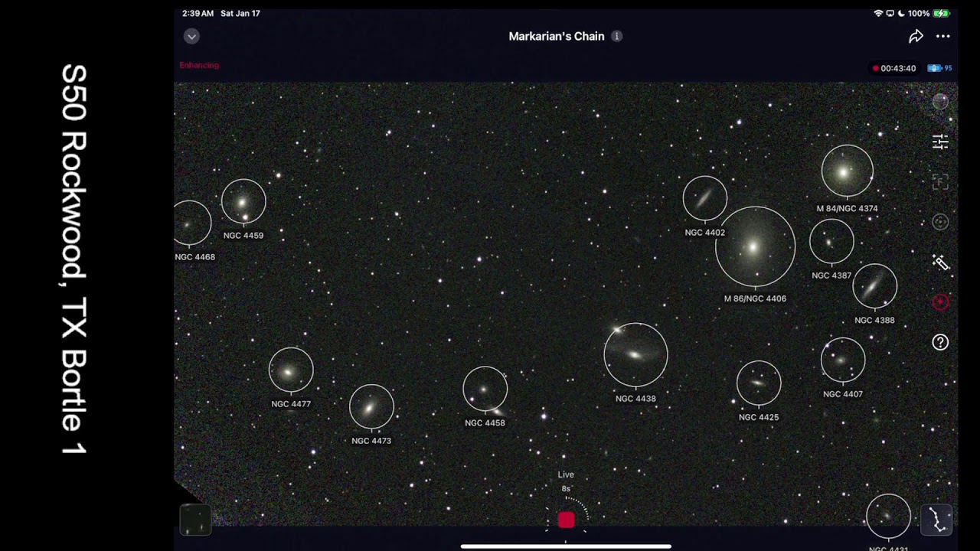Select the NGC 4468 annotation label
The image size is (980, 551).
[194, 257]
